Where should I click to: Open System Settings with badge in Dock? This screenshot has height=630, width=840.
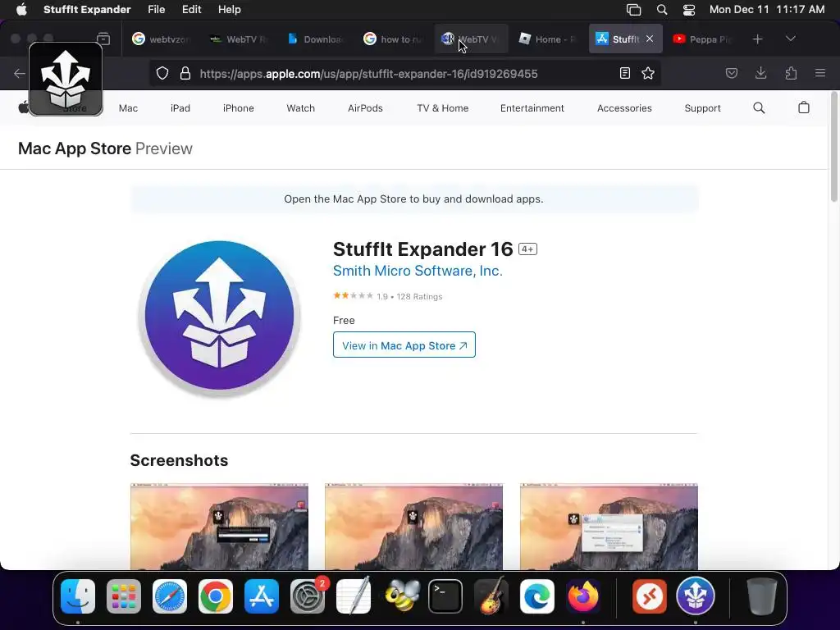[308, 596]
